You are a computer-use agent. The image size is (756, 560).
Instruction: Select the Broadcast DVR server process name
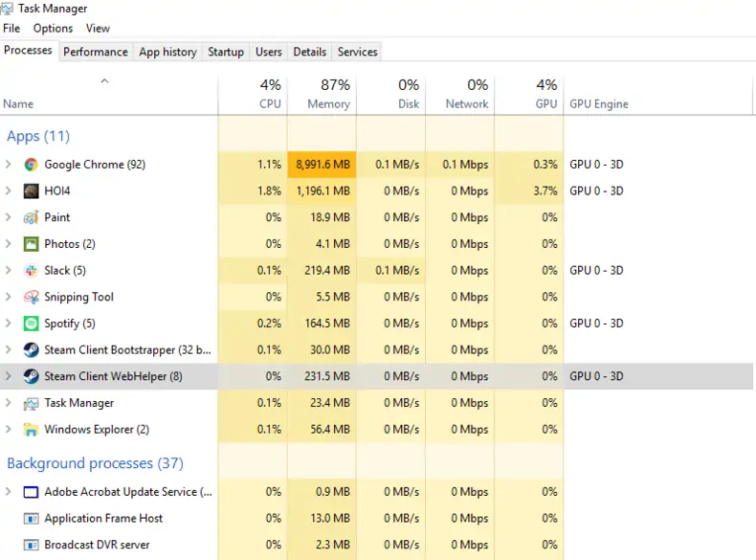[97, 545]
